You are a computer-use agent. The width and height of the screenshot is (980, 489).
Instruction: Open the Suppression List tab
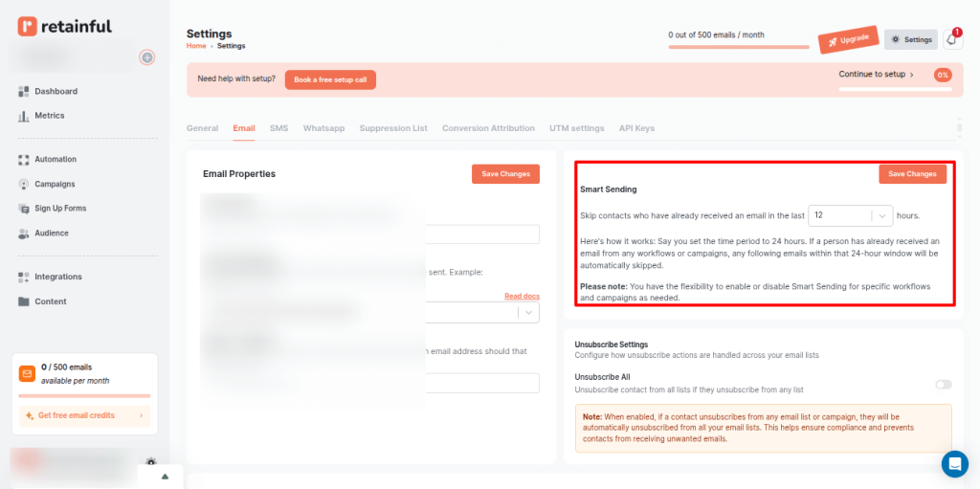pyautogui.click(x=393, y=128)
